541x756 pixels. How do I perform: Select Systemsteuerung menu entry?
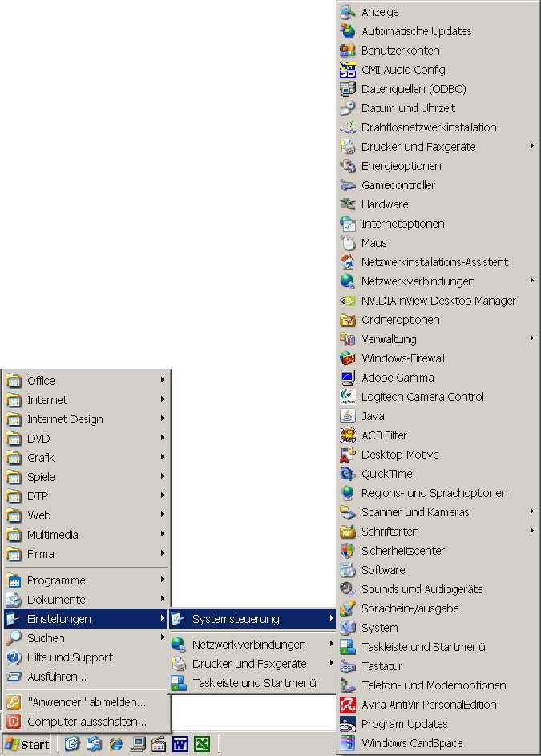[x=252, y=619]
